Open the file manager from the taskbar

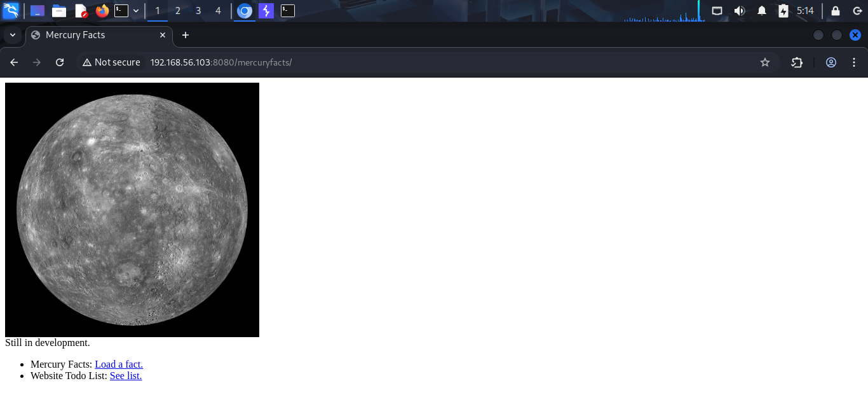click(59, 11)
